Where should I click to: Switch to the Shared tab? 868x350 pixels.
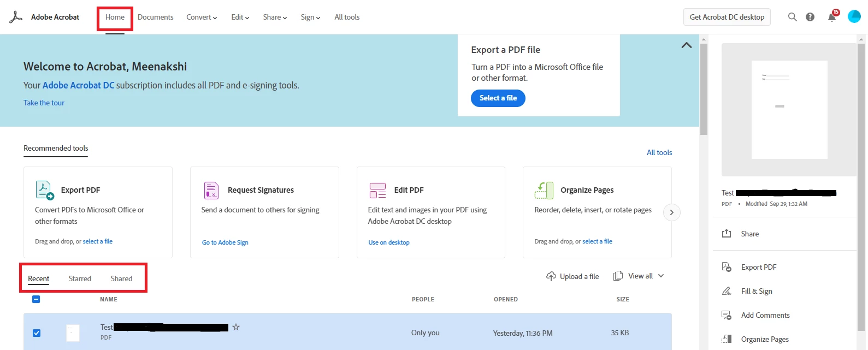[x=121, y=278]
